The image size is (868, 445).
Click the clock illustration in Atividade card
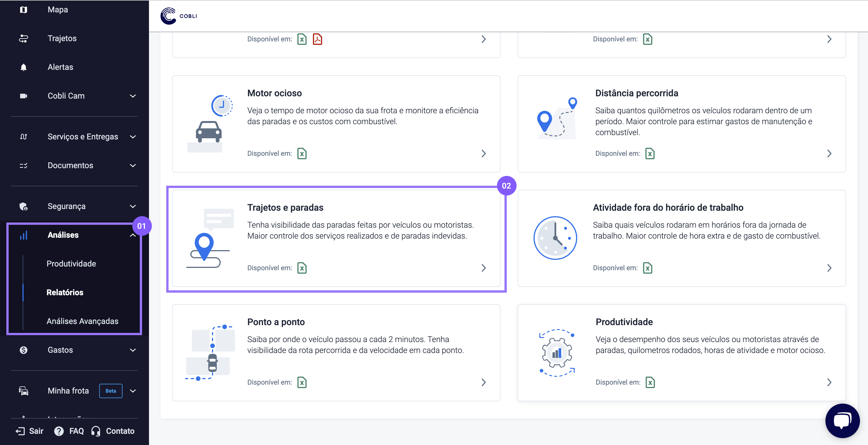point(555,238)
